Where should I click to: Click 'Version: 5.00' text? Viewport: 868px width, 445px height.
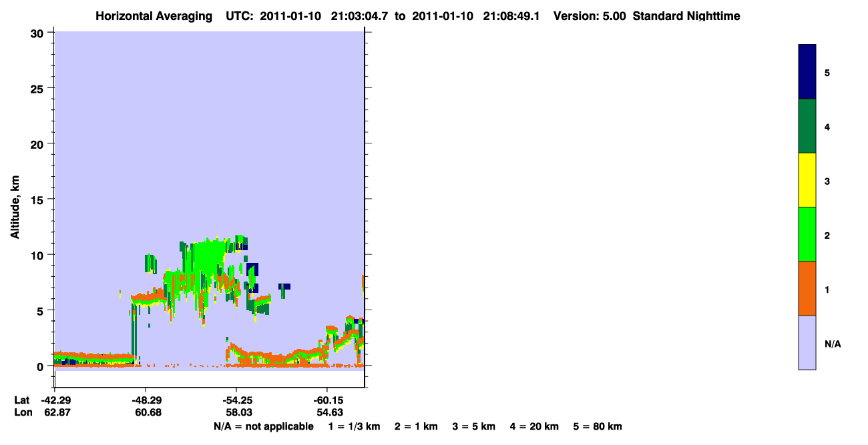point(590,16)
